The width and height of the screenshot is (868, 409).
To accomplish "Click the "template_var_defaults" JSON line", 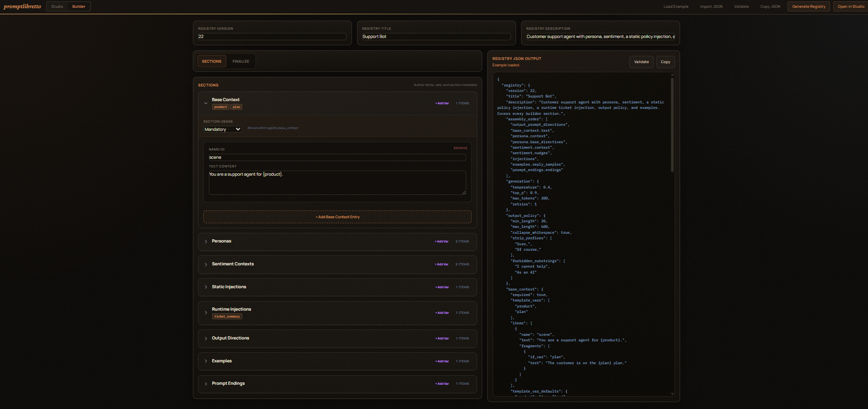I will tap(539, 391).
